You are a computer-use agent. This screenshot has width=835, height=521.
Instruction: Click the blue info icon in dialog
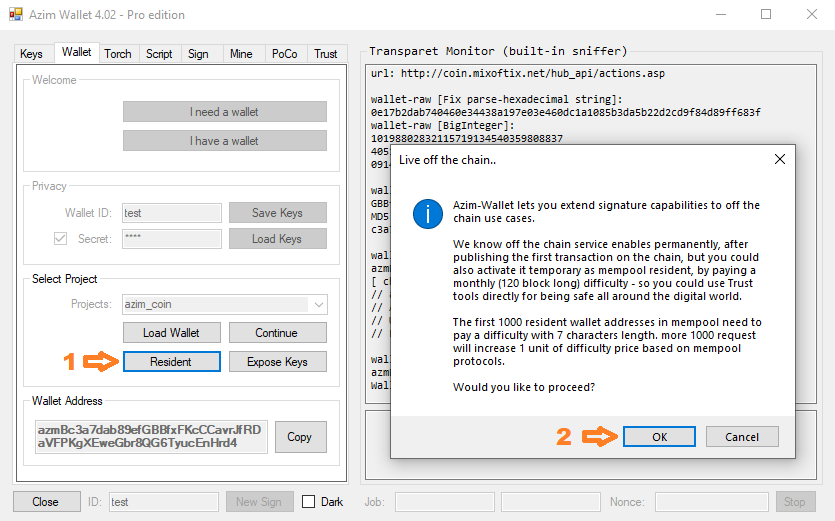tap(428, 214)
